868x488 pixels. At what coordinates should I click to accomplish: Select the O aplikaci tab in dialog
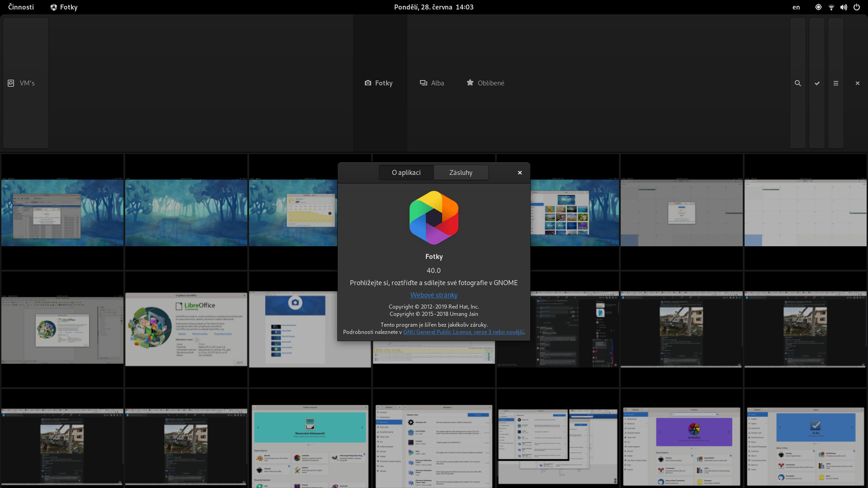[x=406, y=173]
